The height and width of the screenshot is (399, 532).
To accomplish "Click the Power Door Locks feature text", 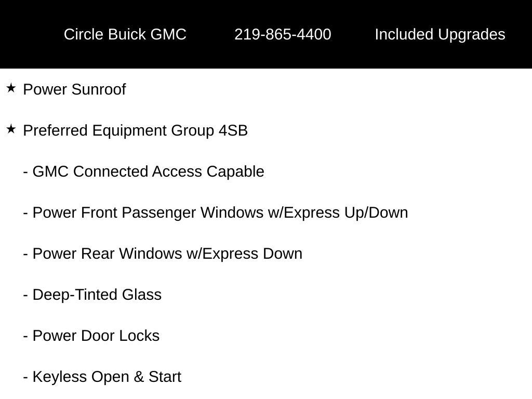I will pyautogui.click(x=96, y=336).
